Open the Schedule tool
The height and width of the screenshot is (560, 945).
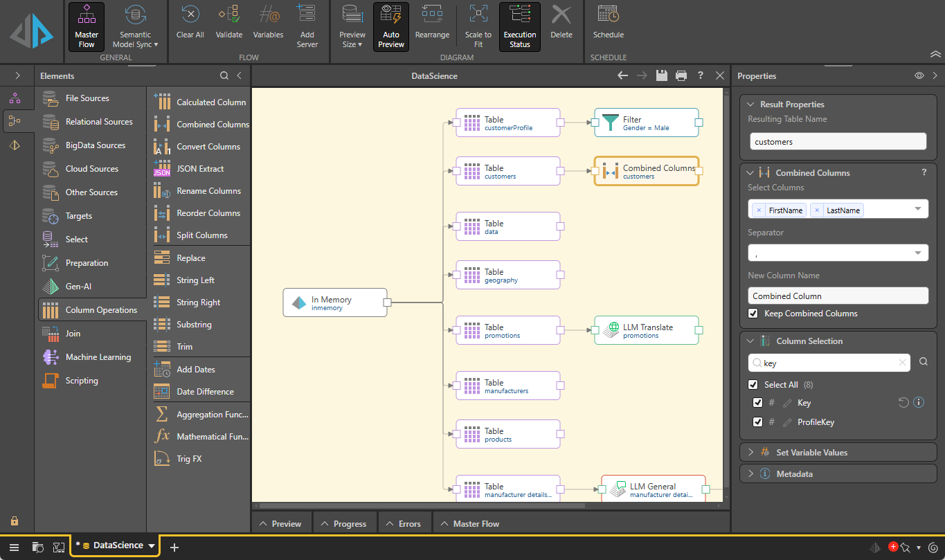click(x=608, y=22)
